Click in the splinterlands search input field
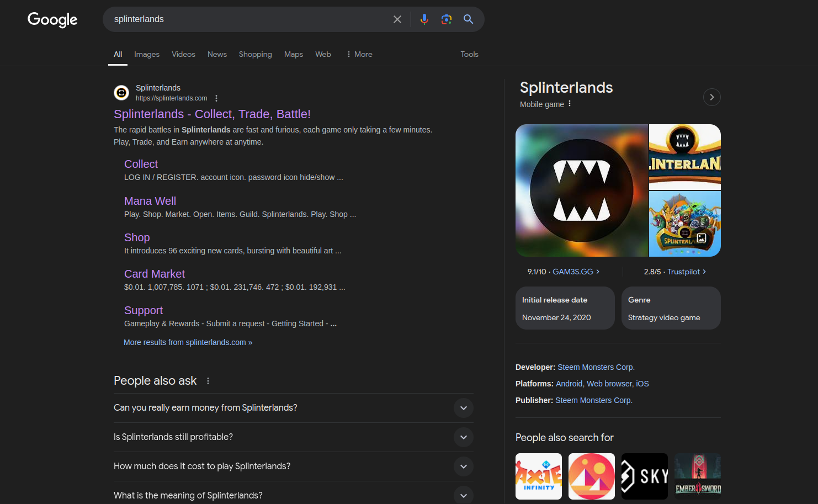Screen dimensions: 818x504 click(248, 19)
